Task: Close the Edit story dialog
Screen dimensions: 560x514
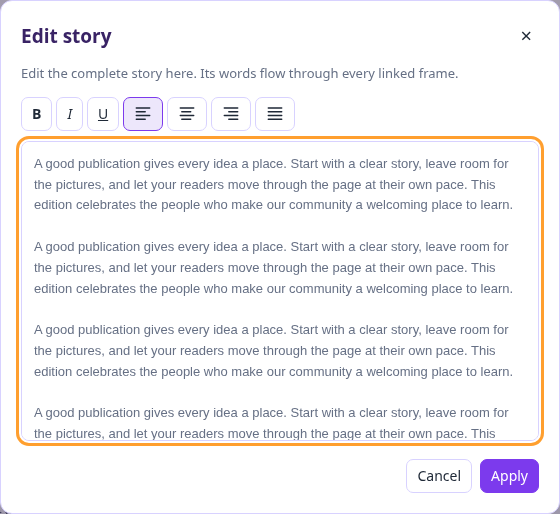Action: tap(526, 36)
